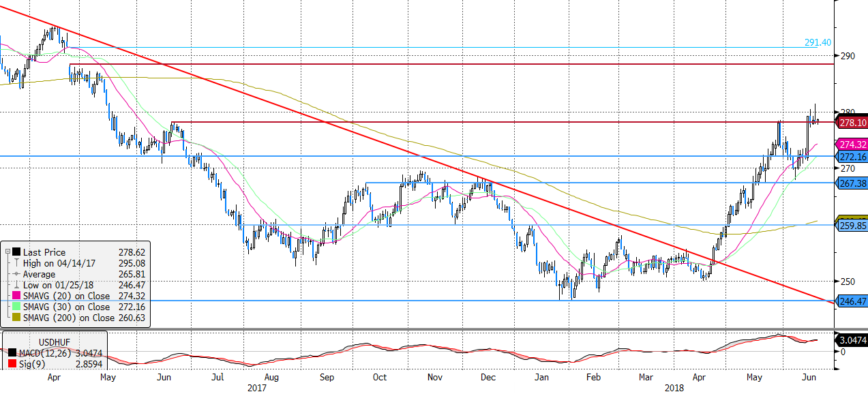Image resolution: width=868 pixels, height=394 pixels.
Task: Select the black Last Price color swatch
Action: click(x=16, y=252)
